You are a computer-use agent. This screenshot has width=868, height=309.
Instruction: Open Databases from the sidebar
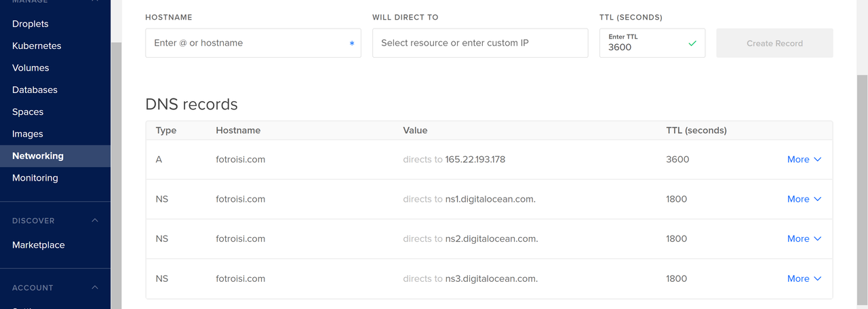[35, 90]
